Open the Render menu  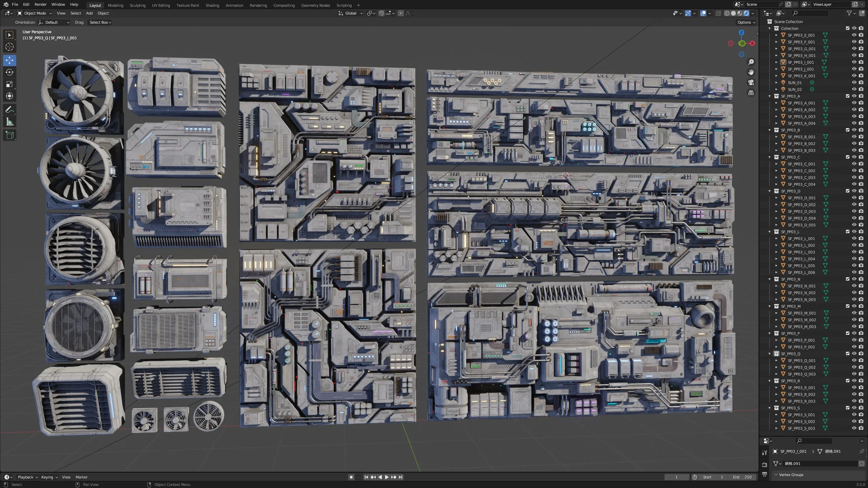coord(40,4)
